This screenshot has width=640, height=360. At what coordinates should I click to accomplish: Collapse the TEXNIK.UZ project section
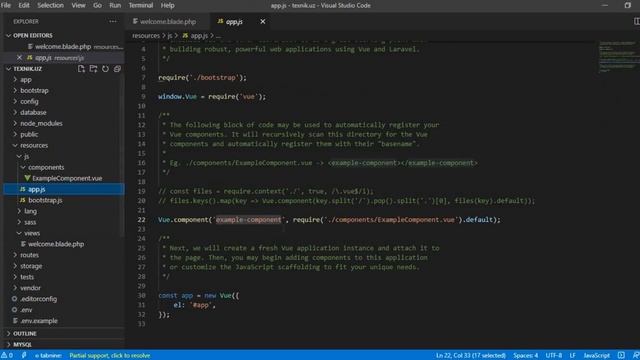coord(28,69)
